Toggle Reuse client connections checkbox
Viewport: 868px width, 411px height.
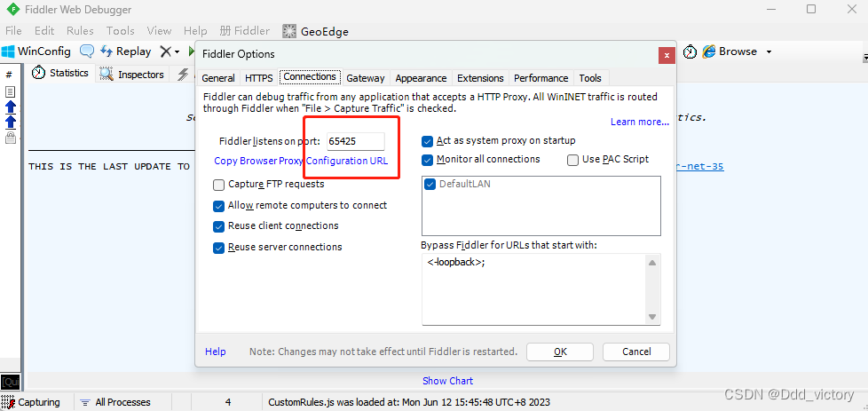(x=218, y=226)
